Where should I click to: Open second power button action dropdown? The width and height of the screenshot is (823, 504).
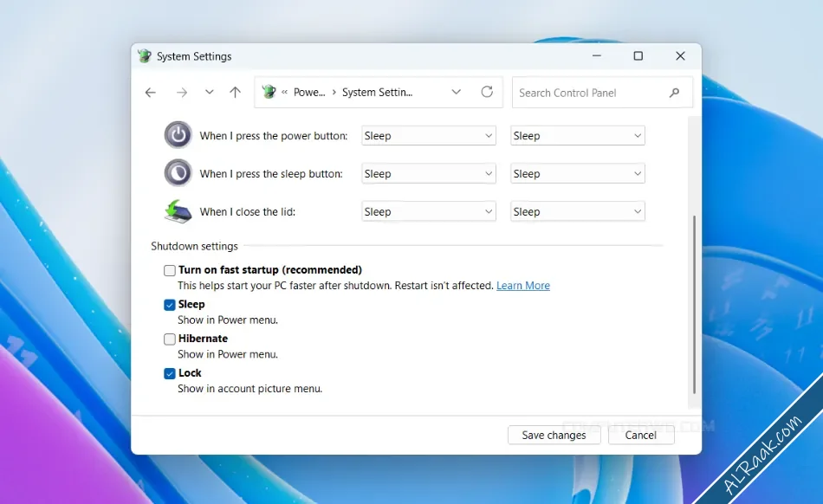[x=577, y=136]
